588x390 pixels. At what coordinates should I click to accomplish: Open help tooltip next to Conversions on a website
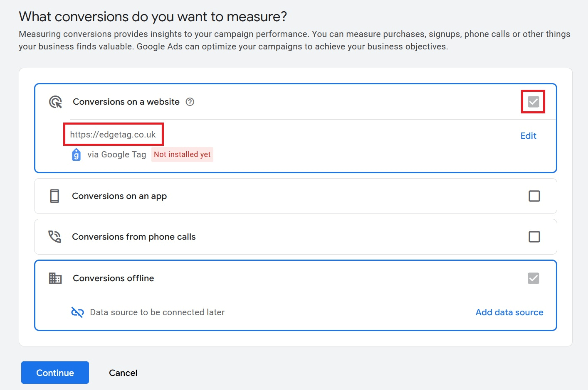190,102
